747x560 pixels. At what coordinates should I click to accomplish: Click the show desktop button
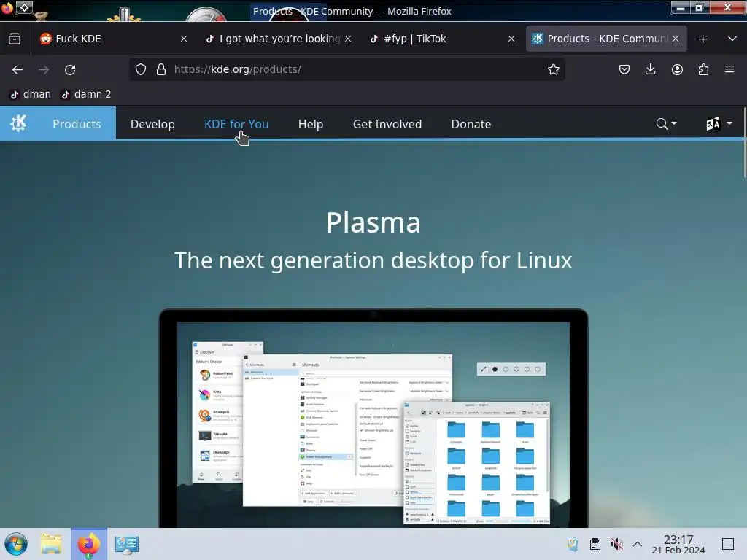pos(728,544)
